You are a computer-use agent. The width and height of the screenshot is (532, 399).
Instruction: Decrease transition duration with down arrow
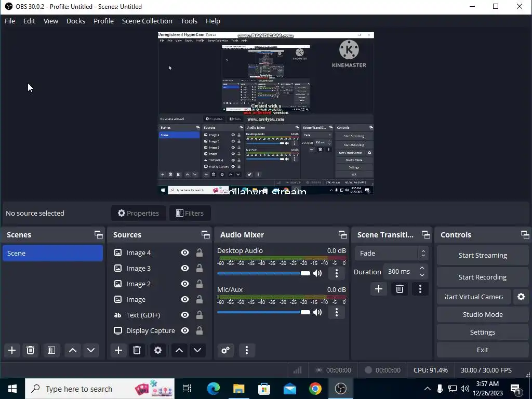point(422,275)
